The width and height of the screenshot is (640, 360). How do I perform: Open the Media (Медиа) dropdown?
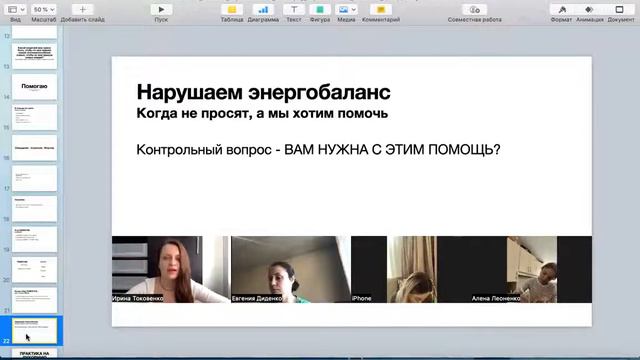point(347,9)
